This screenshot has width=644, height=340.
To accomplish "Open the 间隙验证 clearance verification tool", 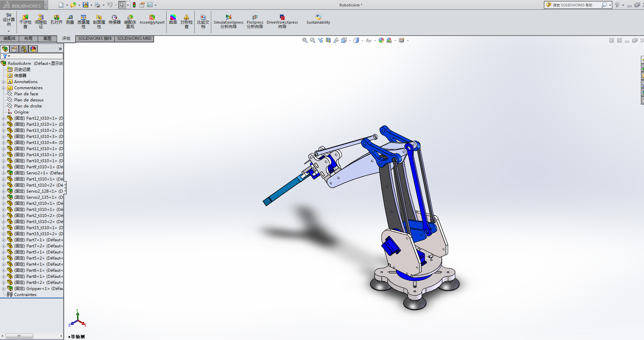I will [41, 21].
